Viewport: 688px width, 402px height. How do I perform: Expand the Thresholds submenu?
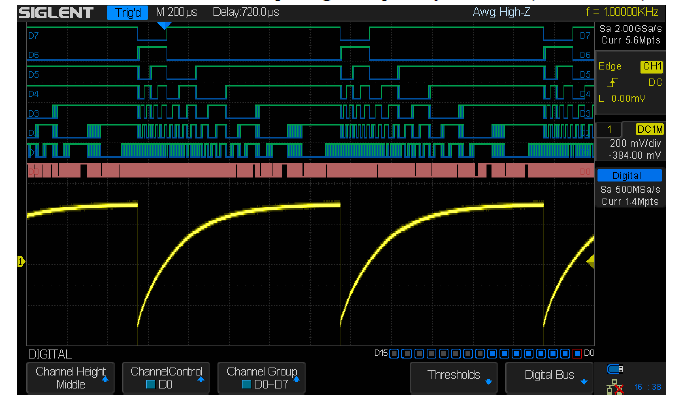454,378
